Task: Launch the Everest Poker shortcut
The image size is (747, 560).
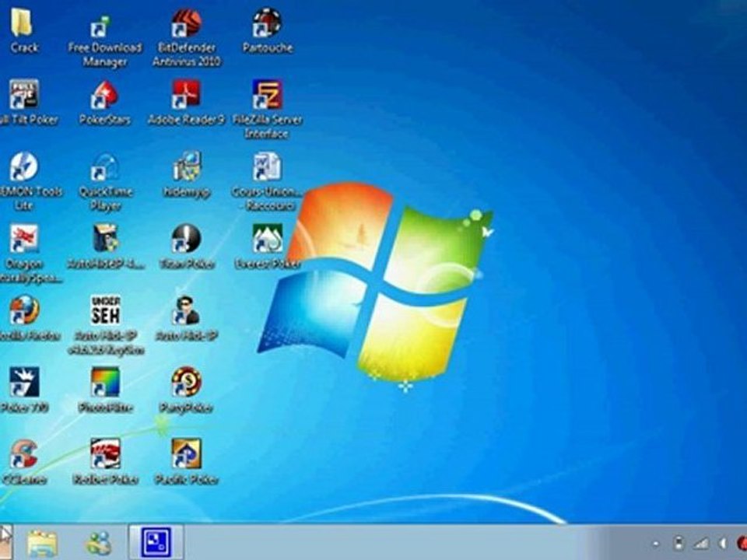Action: click(267, 238)
